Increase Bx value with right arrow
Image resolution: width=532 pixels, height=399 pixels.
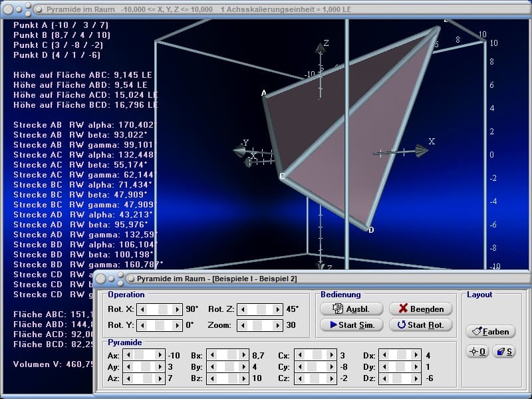(243, 355)
